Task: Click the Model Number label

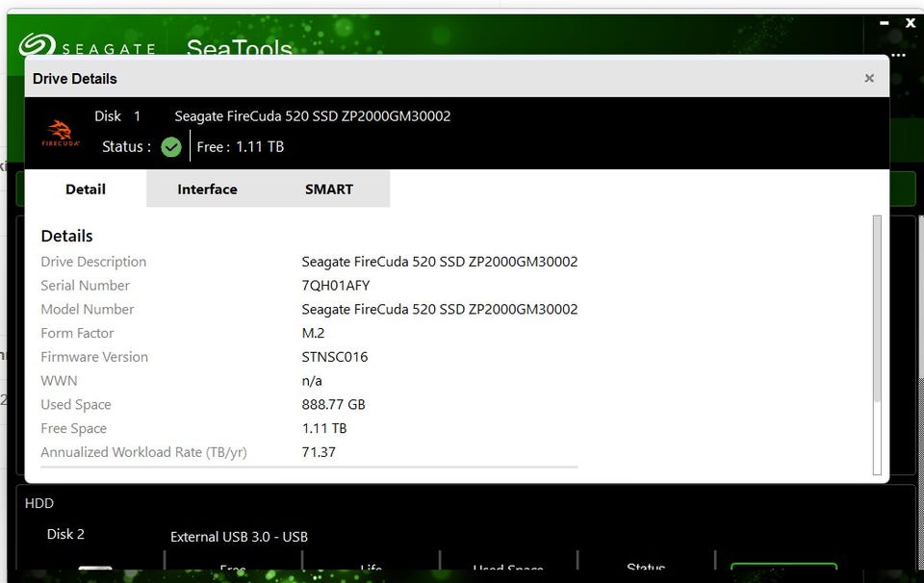Action: pos(88,309)
